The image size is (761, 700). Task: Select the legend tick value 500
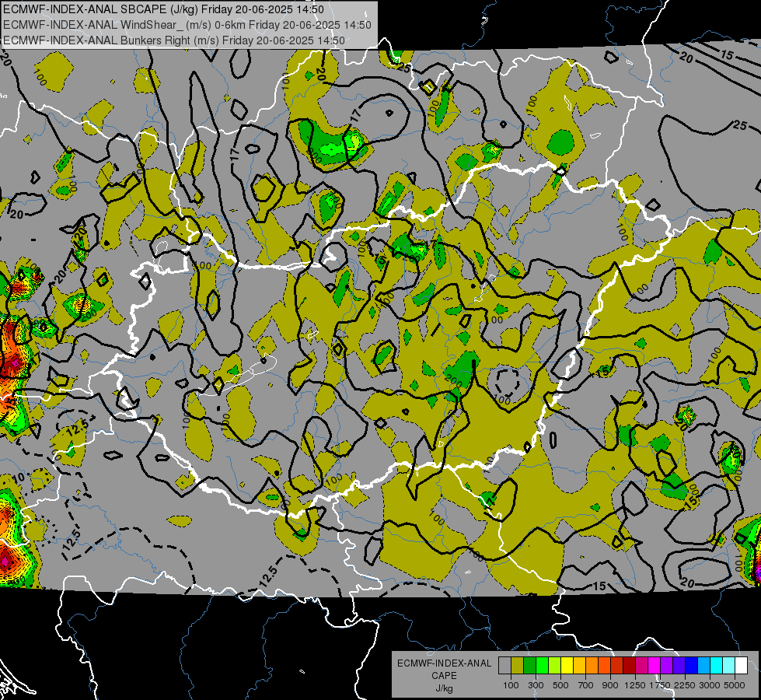(560, 685)
